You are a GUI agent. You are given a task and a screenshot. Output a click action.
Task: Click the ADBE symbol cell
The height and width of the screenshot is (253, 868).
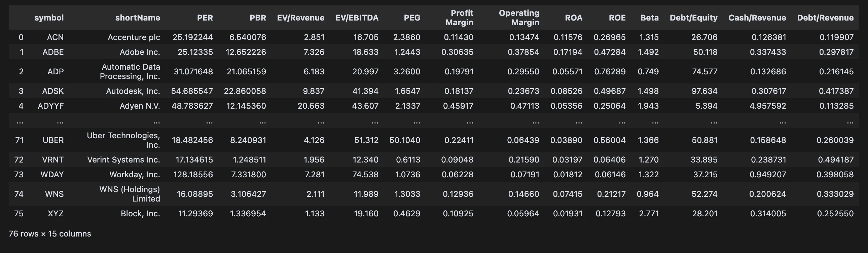click(53, 52)
